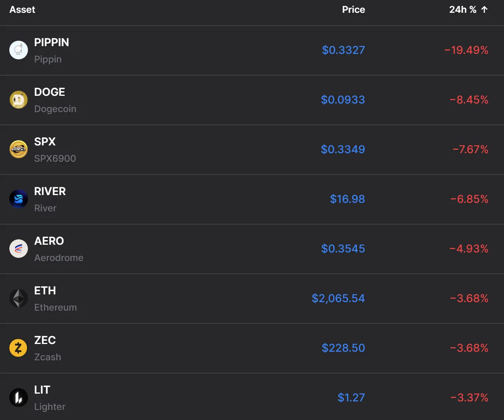The width and height of the screenshot is (504, 420).
Task: Click PIPPIN's -19.49% change value
Action: [466, 50]
